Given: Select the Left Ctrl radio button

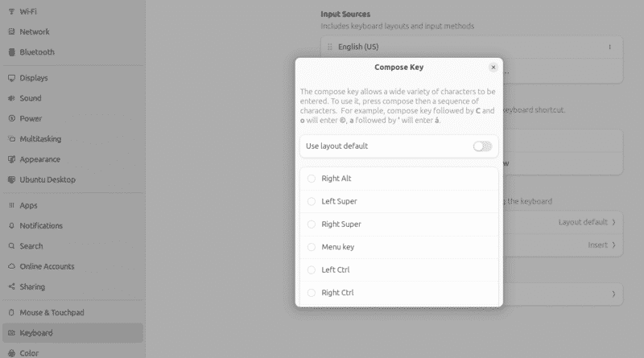Looking at the screenshot, I should (x=312, y=270).
